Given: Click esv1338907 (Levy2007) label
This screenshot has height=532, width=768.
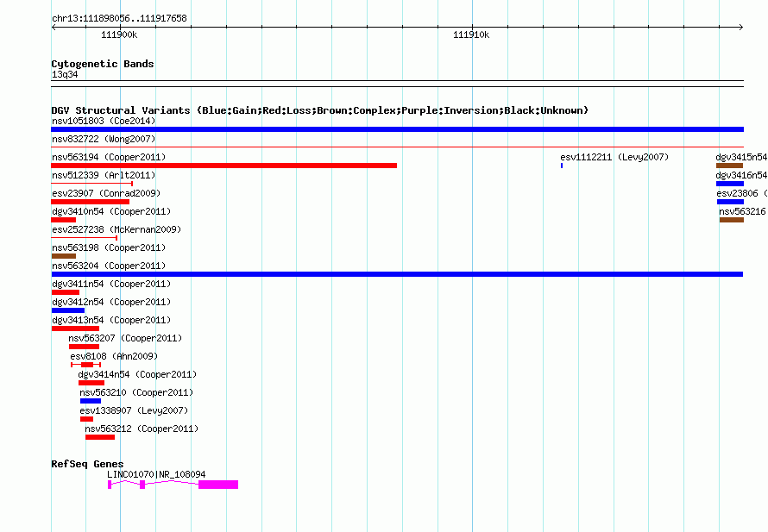Looking at the screenshot, I should click(x=134, y=410).
